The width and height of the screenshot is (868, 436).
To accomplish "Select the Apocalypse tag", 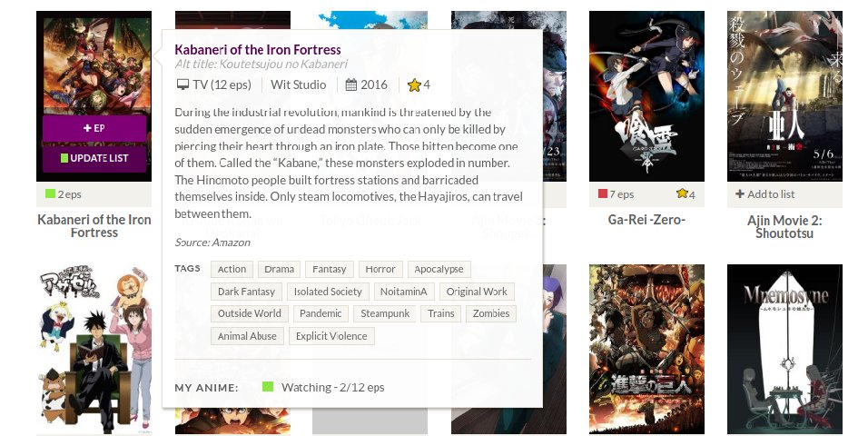I will pyautogui.click(x=439, y=269).
